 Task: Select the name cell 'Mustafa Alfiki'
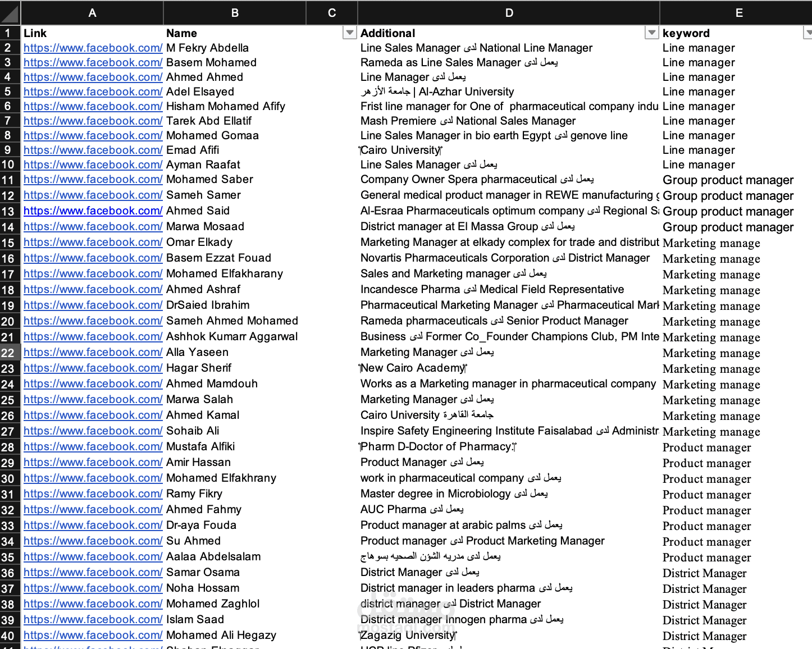point(235,447)
